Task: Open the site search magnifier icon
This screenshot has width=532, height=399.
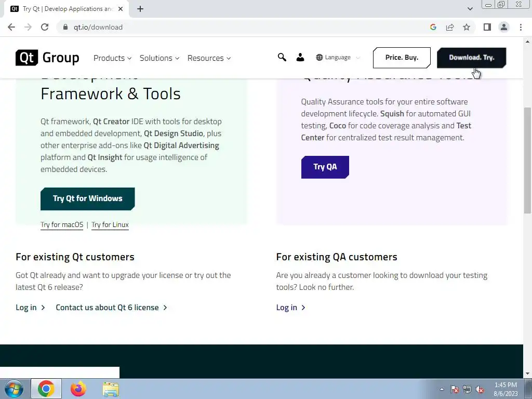Action: [282, 57]
